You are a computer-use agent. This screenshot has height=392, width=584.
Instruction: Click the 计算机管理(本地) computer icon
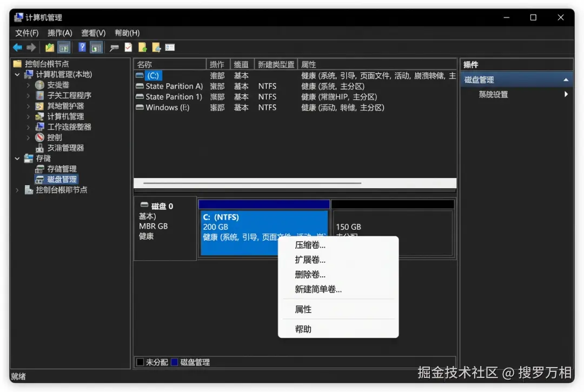pyautogui.click(x=29, y=74)
